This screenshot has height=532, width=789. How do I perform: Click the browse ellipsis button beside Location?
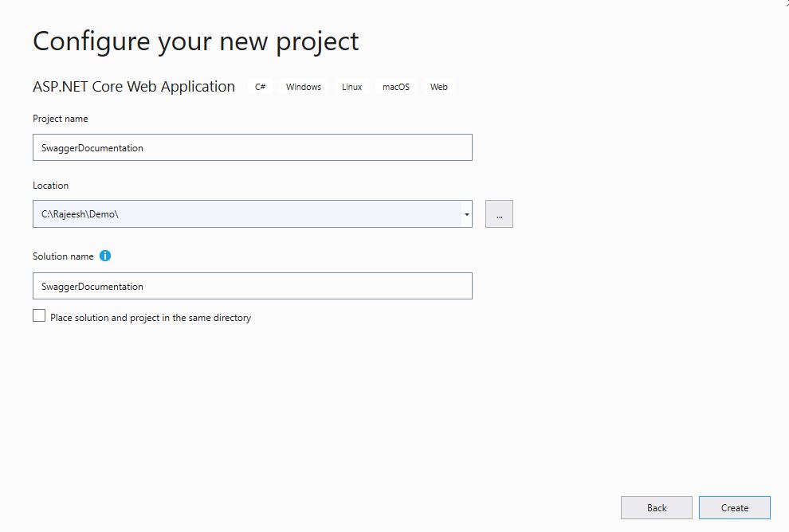point(499,214)
